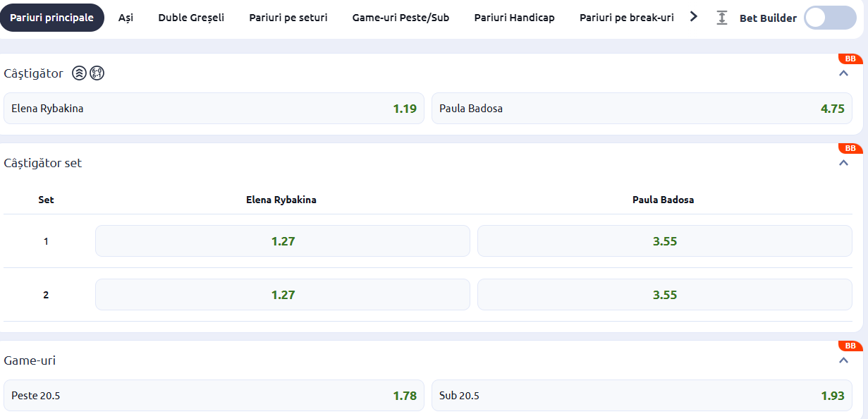Select Rybakina set 1 odds 1.27
Screen dimensions: 868x419
tap(283, 241)
